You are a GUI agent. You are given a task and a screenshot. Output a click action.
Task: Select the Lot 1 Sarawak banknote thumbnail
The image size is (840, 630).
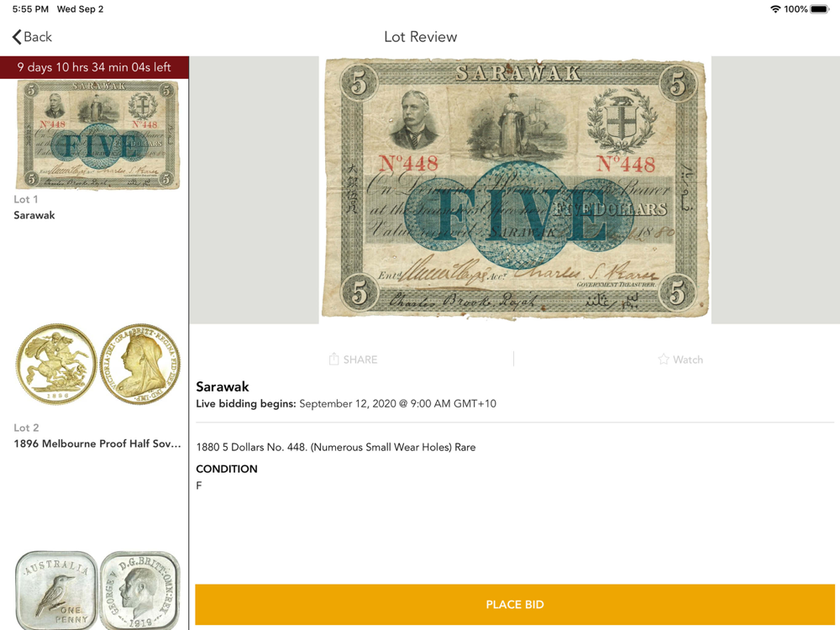click(97, 134)
